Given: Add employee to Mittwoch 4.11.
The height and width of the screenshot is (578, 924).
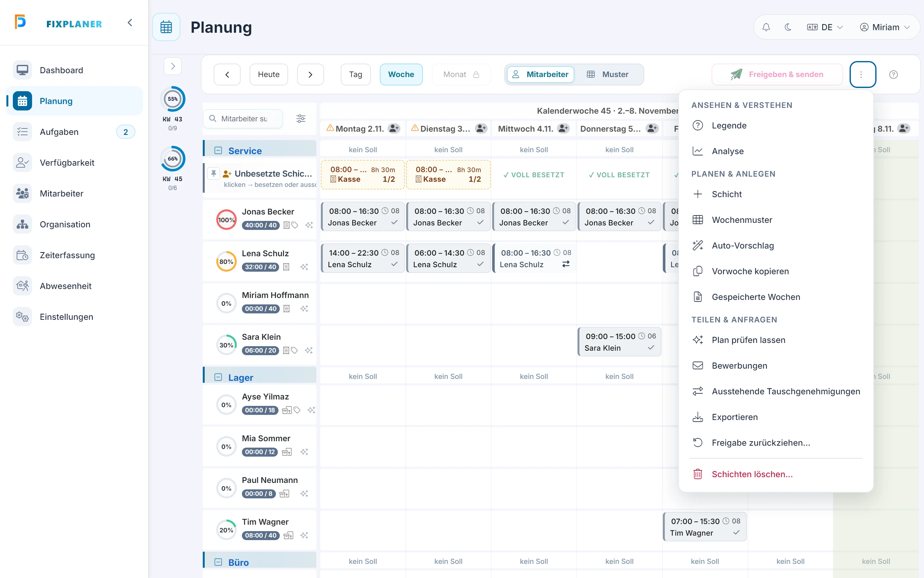Looking at the screenshot, I should tap(563, 128).
